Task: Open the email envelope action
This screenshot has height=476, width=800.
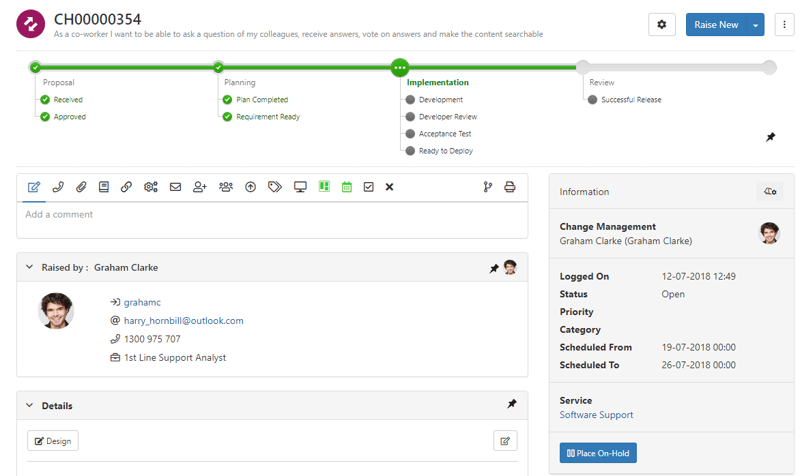Action: coord(176,187)
